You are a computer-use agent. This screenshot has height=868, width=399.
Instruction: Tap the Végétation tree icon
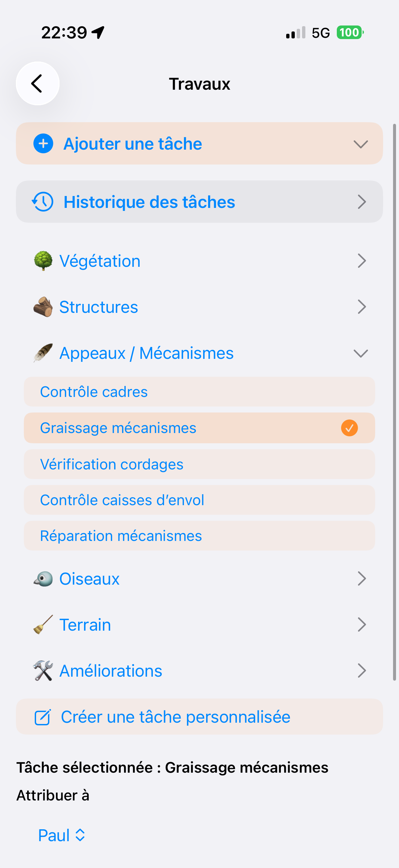coord(43,261)
